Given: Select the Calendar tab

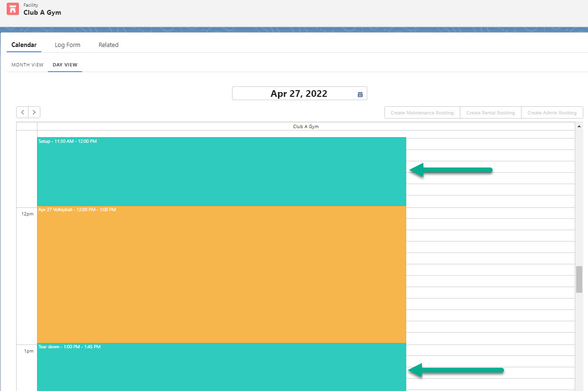Looking at the screenshot, I should tap(24, 45).
